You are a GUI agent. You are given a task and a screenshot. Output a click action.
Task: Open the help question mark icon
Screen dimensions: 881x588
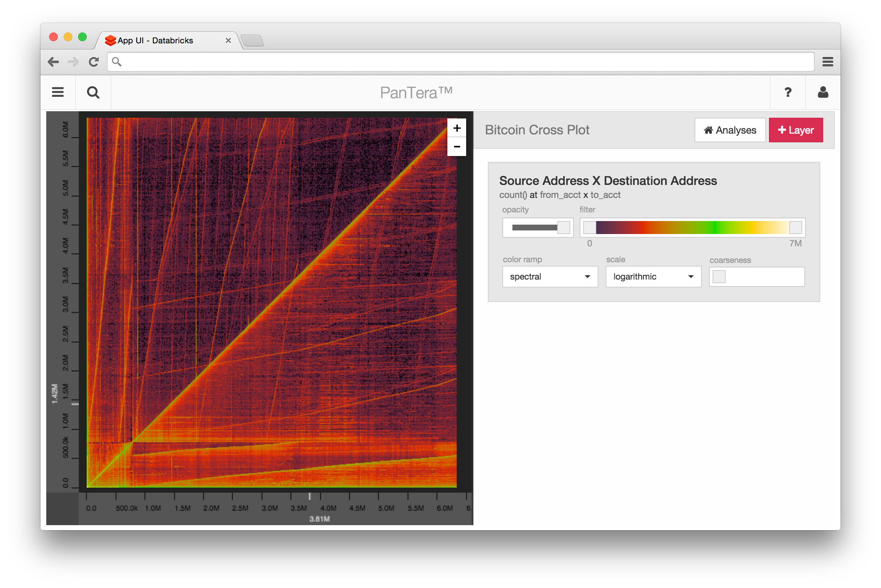tap(787, 92)
